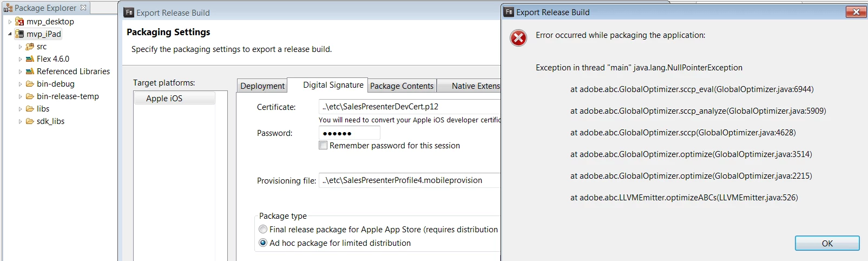This screenshot has height=261, width=868.
Task: Click the sccp_eval stack trace line
Action: 692,89
